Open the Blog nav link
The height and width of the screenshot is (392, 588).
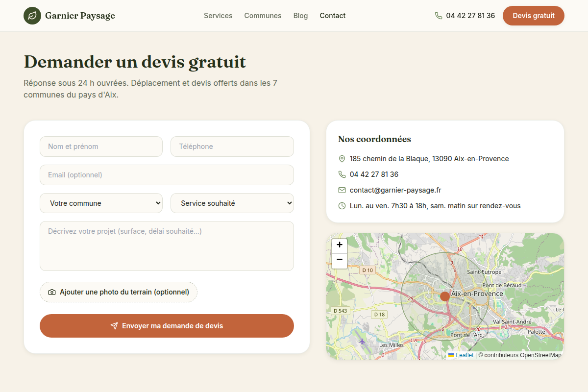[301, 16]
